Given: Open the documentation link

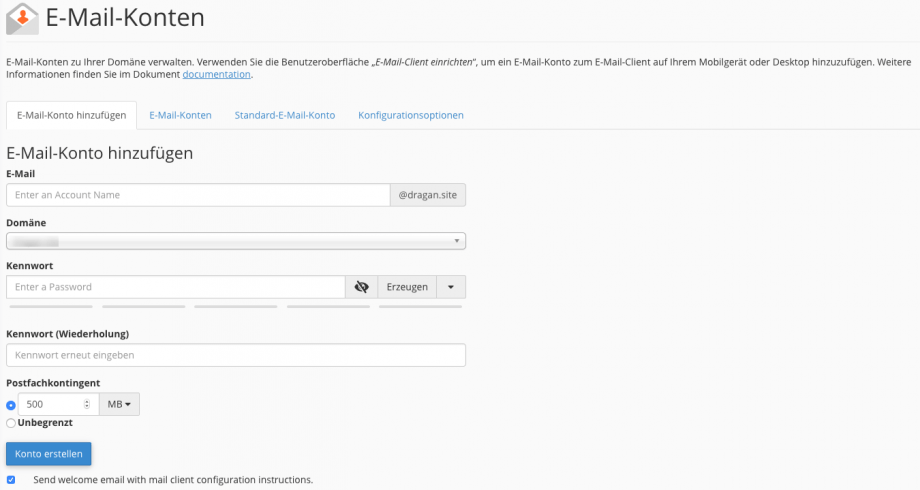Looking at the screenshot, I should [x=216, y=74].
